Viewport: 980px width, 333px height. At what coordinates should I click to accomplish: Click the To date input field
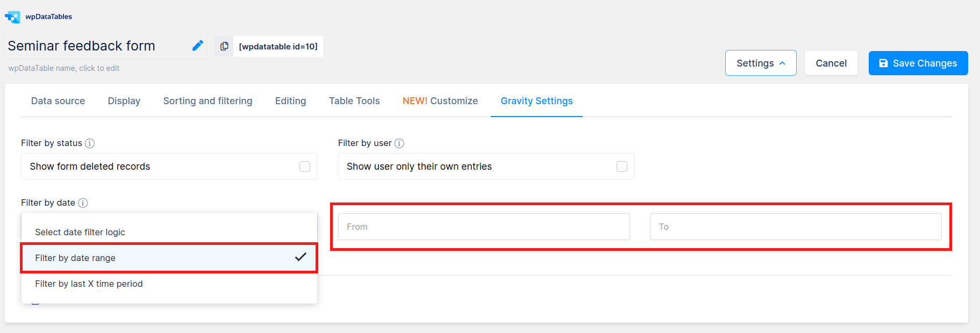(x=796, y=227)
